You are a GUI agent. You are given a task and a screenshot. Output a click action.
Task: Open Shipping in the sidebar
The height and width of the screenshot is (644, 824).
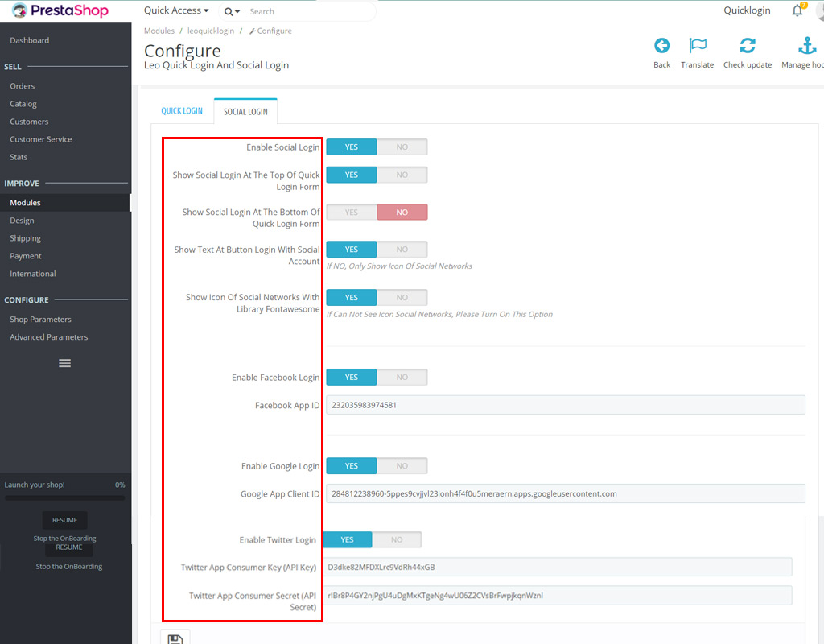25,238
